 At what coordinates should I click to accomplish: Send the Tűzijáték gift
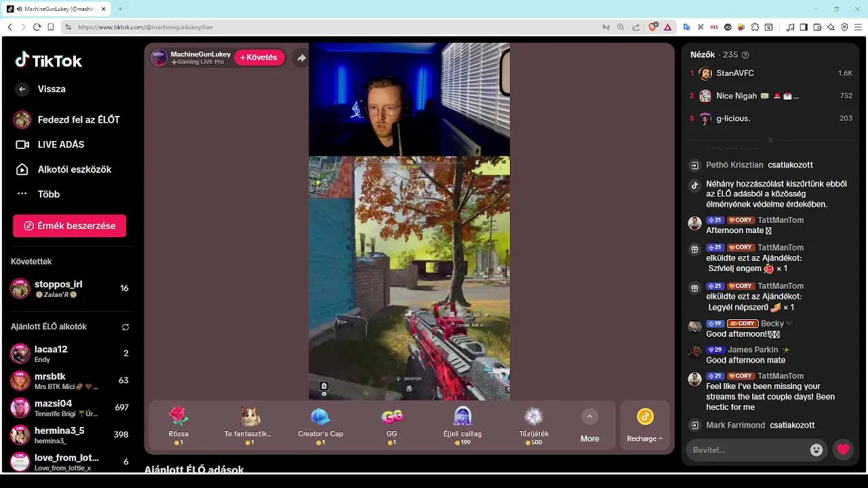coord(534,426)
